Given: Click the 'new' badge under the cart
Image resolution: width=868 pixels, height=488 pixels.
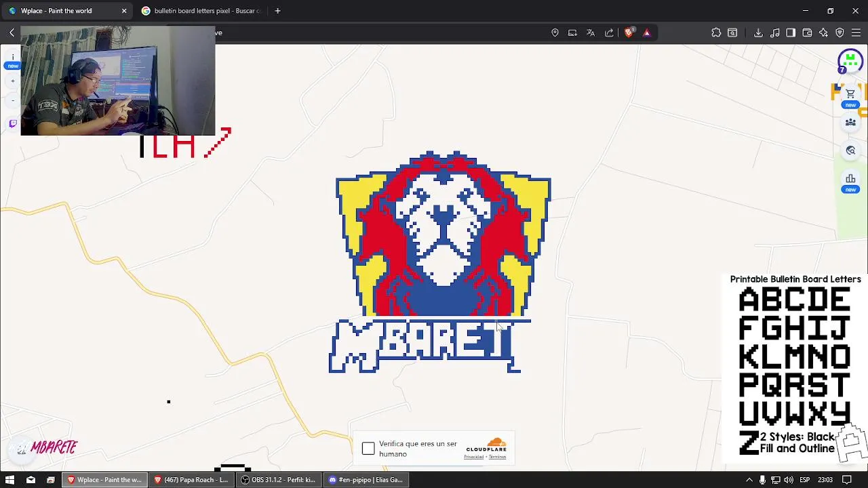Looking at the screenshot, I should coord(850,105).
